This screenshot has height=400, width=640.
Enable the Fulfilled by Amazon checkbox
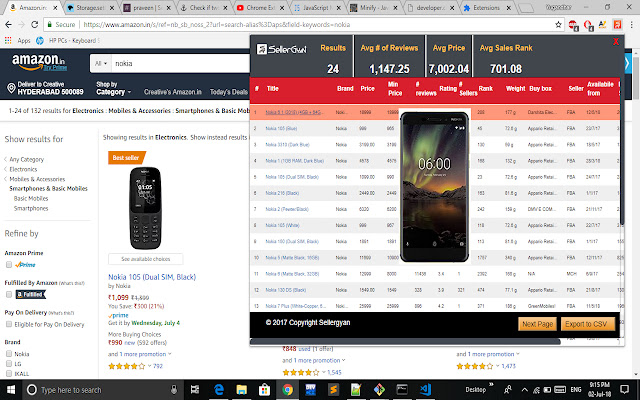coord(9,294)
